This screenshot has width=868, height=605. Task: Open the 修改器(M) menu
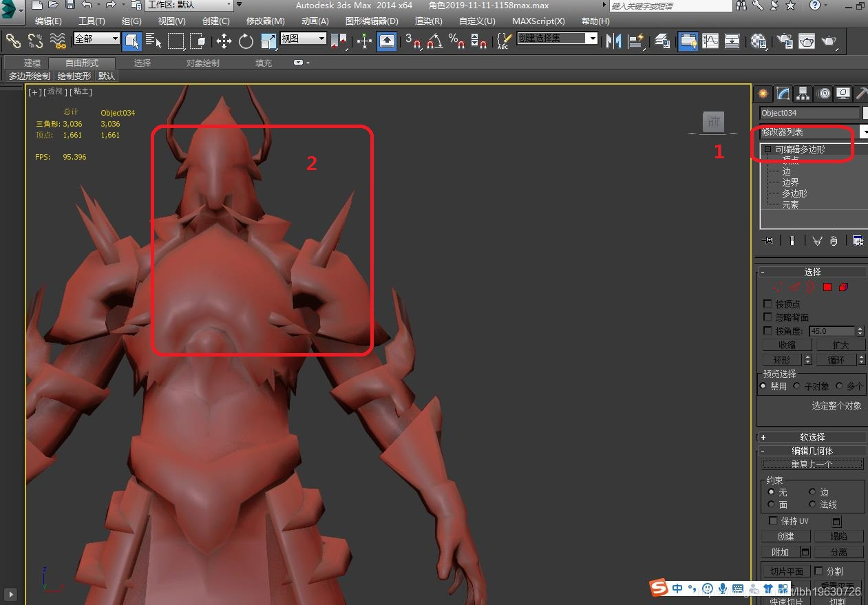265,21
